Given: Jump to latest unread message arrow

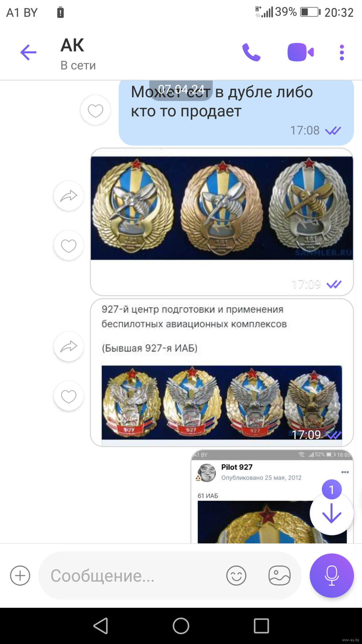Looking at the screenshot, I should (x=332, y=513).
